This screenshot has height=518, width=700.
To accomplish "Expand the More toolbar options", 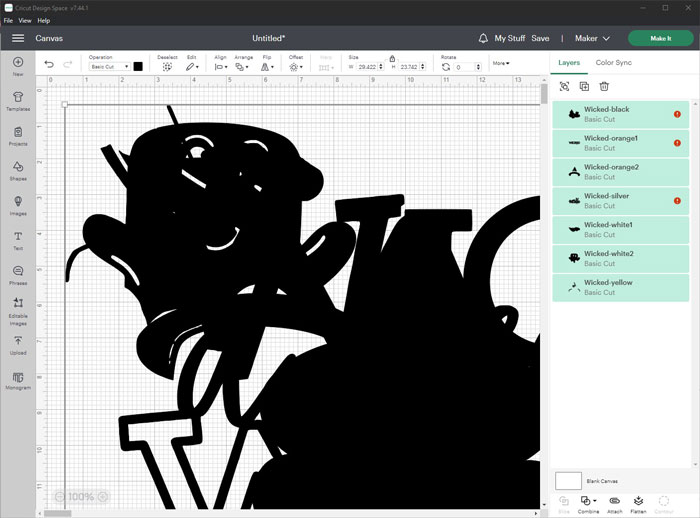I will [501, 63].
